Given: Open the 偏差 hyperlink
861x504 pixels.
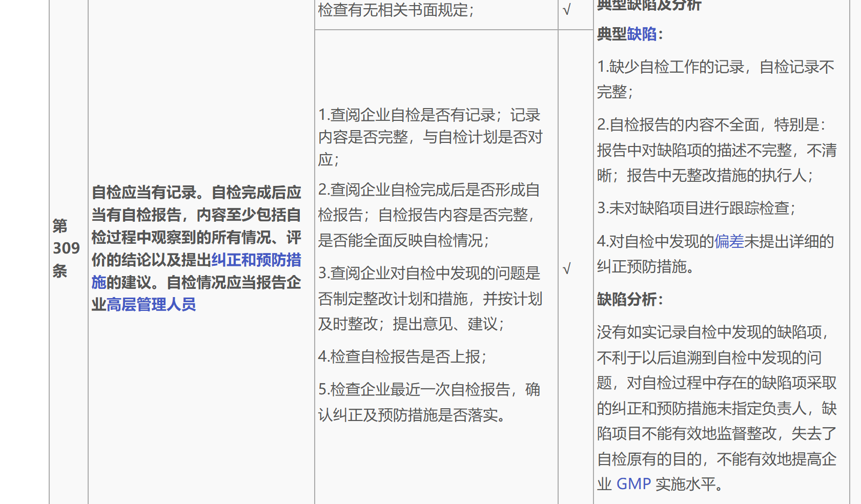Looking at the screenshot, I should [x=729, y=241].
